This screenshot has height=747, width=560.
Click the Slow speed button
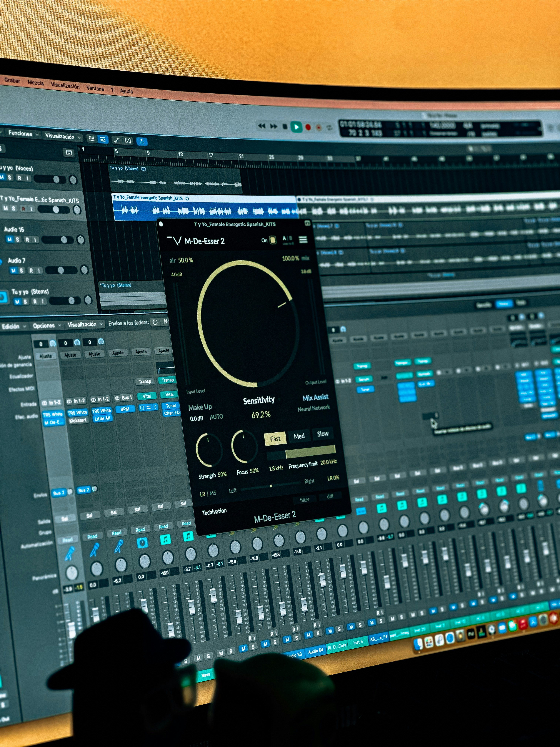(x=323, y=434)
